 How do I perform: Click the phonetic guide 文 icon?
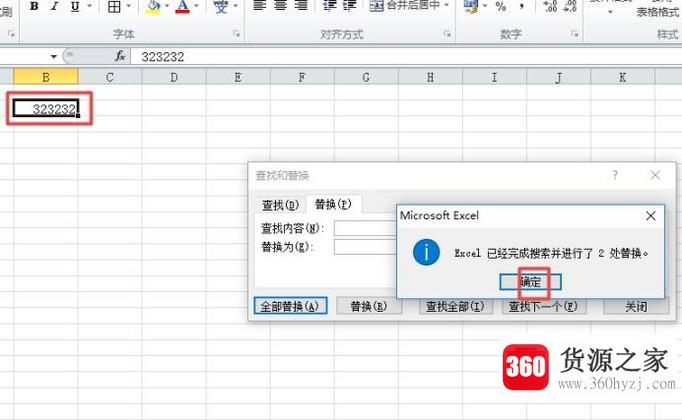tap(221, 6)
